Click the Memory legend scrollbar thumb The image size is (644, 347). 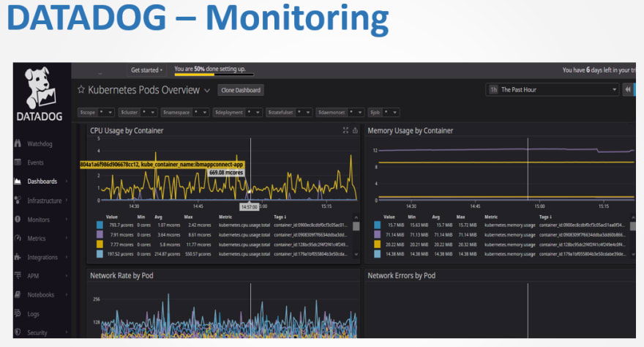coord(633,226)
